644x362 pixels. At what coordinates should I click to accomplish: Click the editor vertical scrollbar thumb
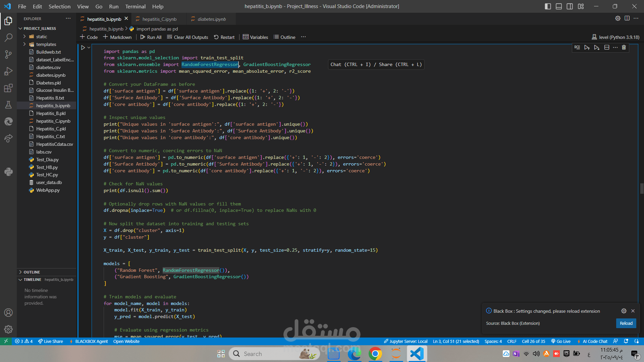(642, 188)
